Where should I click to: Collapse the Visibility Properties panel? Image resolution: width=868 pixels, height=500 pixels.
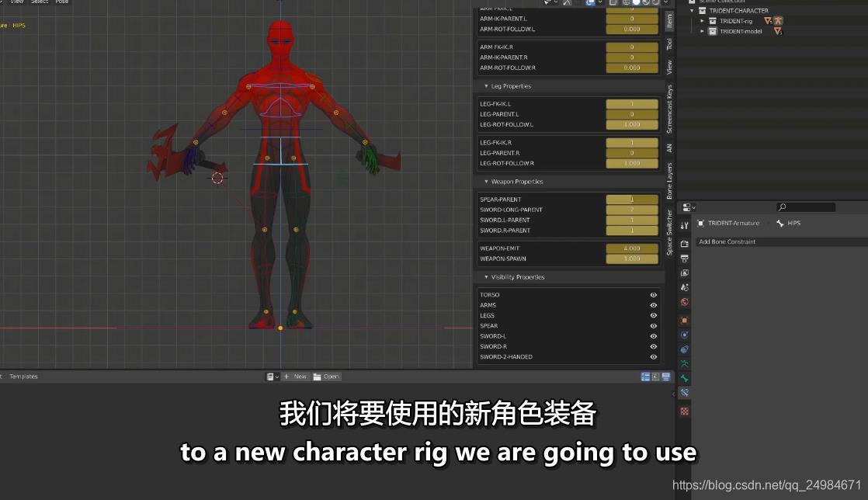(x=486, y=277)
